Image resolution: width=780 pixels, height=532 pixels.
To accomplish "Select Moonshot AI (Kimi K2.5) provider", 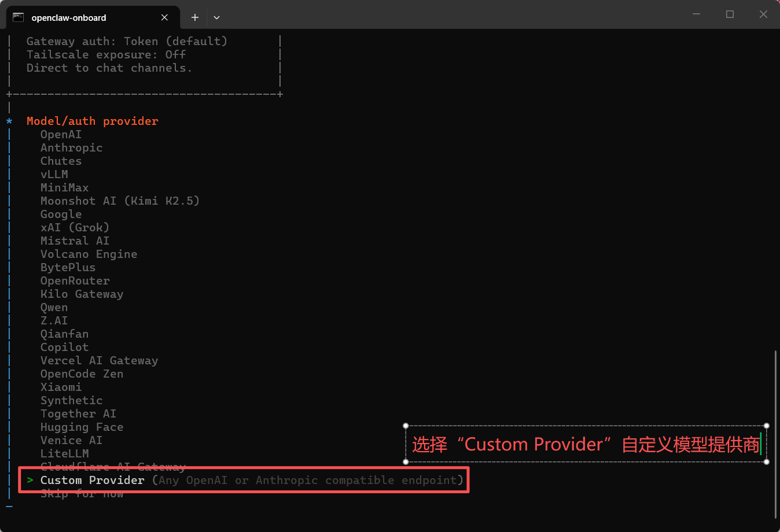I will (120, 201).
